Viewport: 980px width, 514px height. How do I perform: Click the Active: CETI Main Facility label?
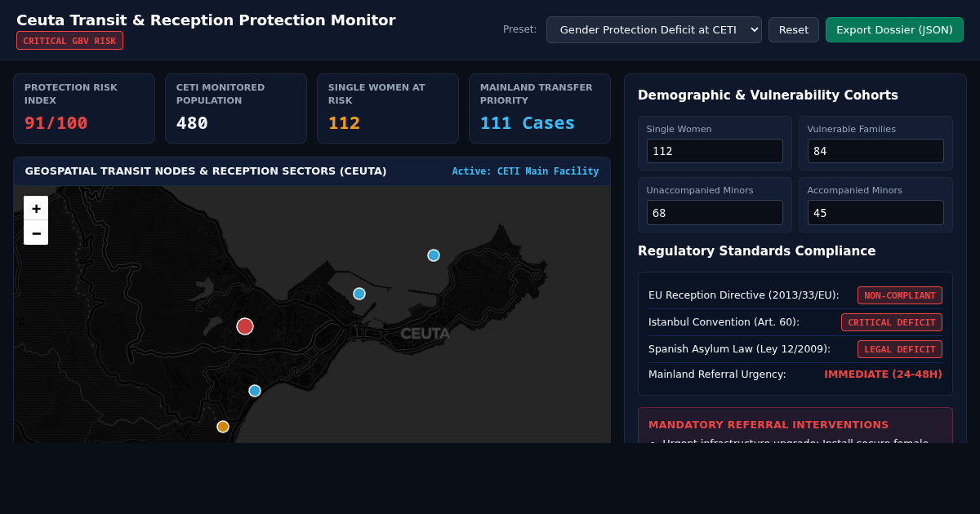click(525, 171)
